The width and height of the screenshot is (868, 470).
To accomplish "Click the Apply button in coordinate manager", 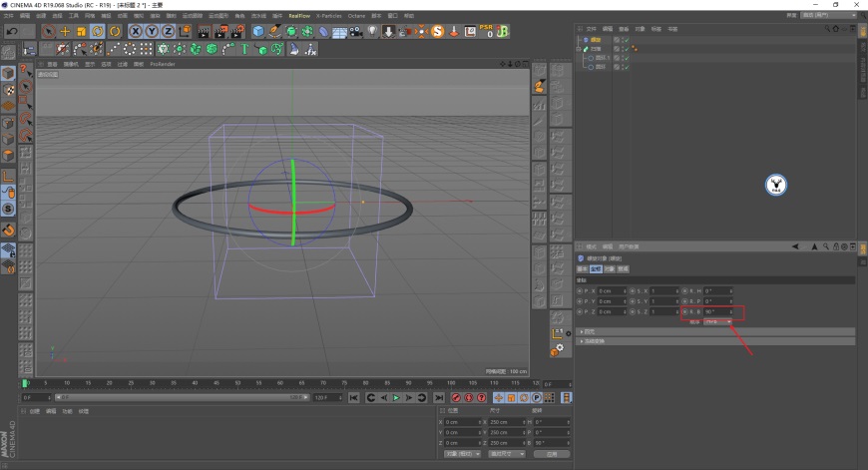I will click(x=552, y=454).
